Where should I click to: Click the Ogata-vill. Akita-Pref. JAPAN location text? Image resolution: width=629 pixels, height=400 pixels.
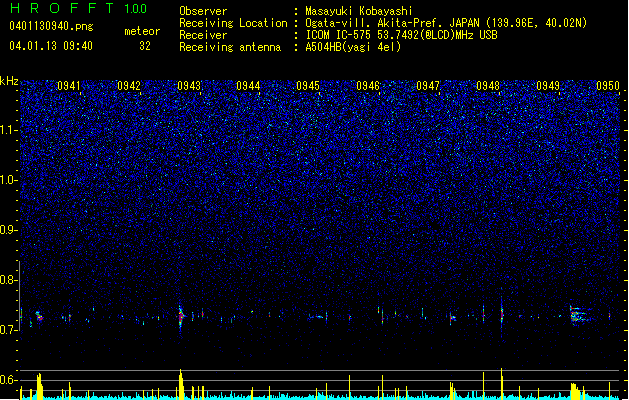click(446, 23)
